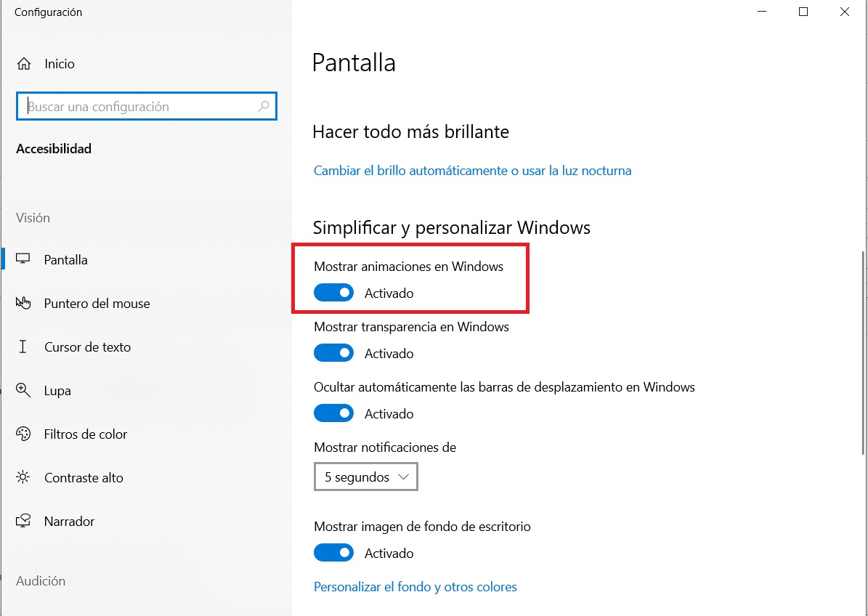Disable Mostrar animaciones en Windows toggle

click(x=333, y=293)
